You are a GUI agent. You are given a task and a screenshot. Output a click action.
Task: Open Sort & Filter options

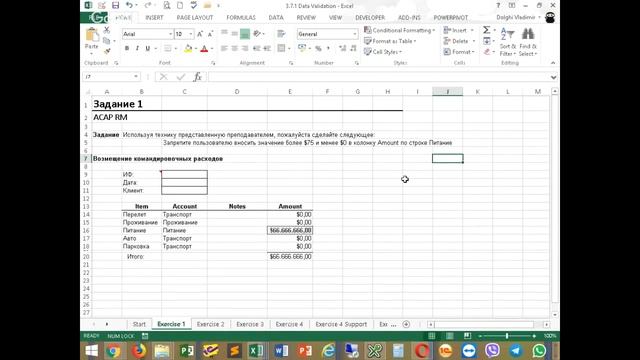(x=508, y=41)
